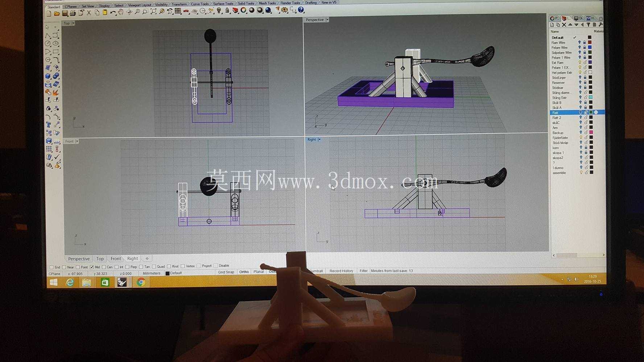Click Move Layer Up triangle icon
Viewport: 644px width, 362px height.
click(570, 25)
